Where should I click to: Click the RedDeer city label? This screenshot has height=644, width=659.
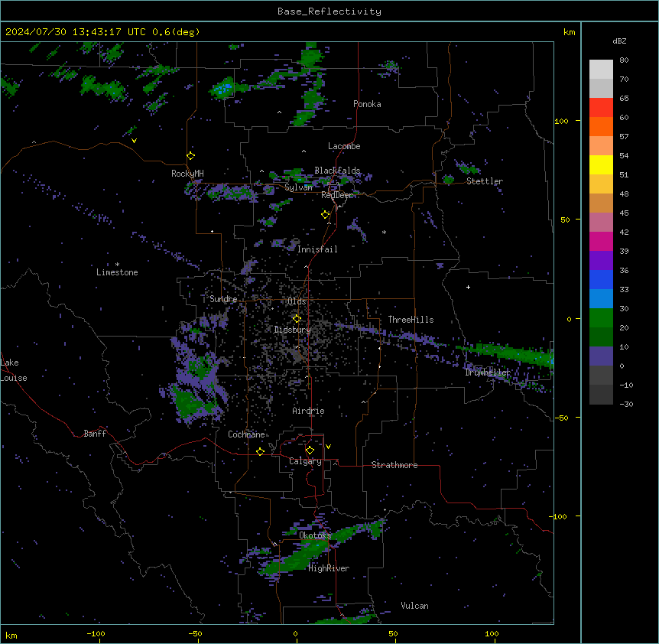pyautogui.click(x=337, y=195)
